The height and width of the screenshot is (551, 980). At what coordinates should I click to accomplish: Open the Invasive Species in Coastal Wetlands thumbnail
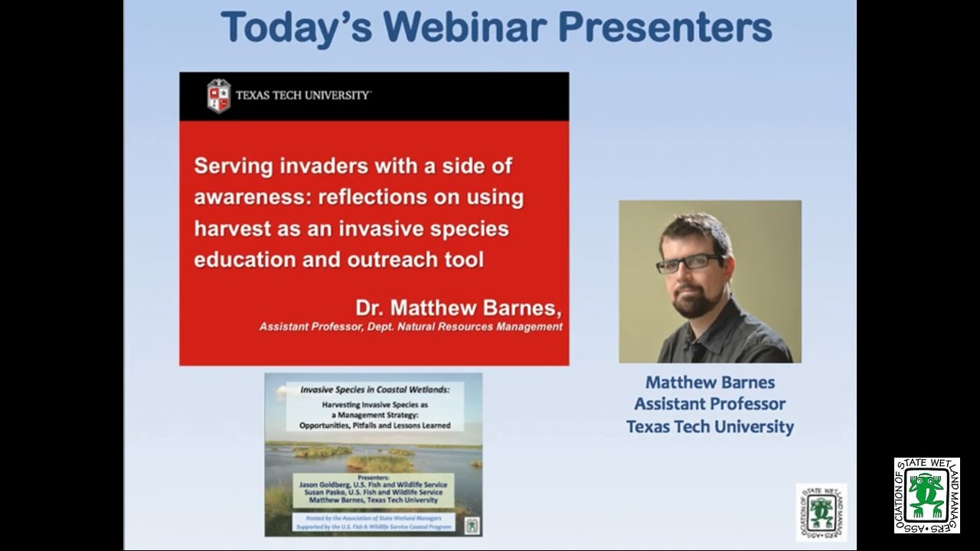coord(373,455)
